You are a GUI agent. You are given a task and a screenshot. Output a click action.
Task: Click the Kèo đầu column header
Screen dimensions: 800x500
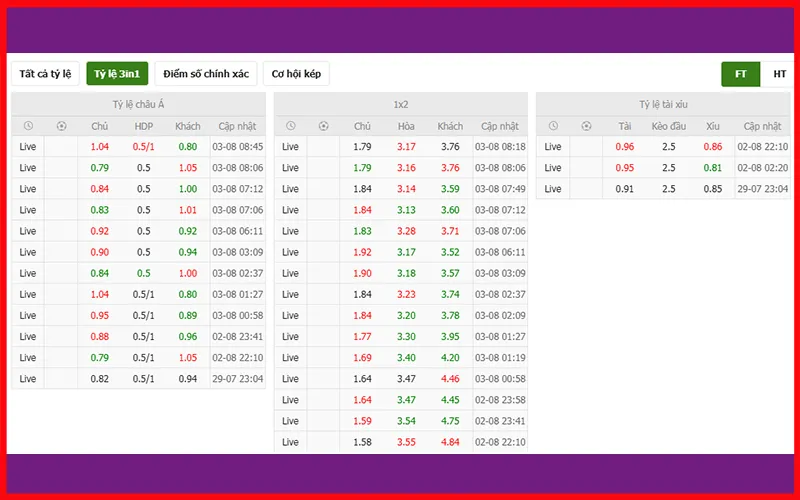[668, 126]
